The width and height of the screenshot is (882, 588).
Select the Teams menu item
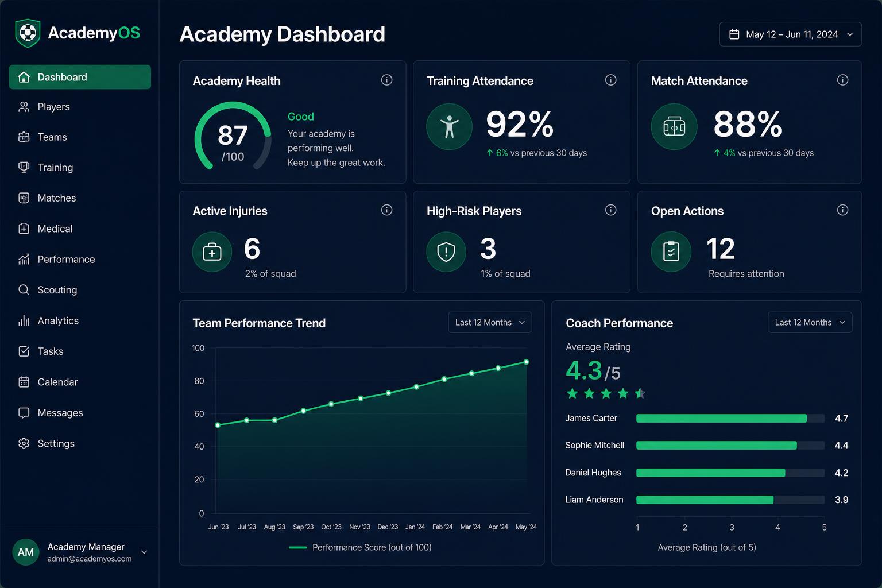click(80, 137)
